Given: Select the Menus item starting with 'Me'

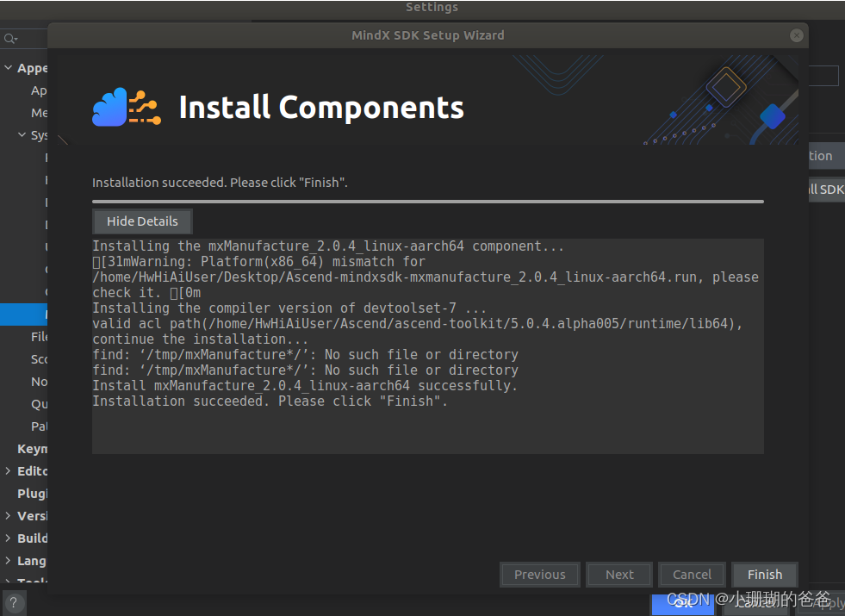Looking at the screenshot, I should (39, 113).
